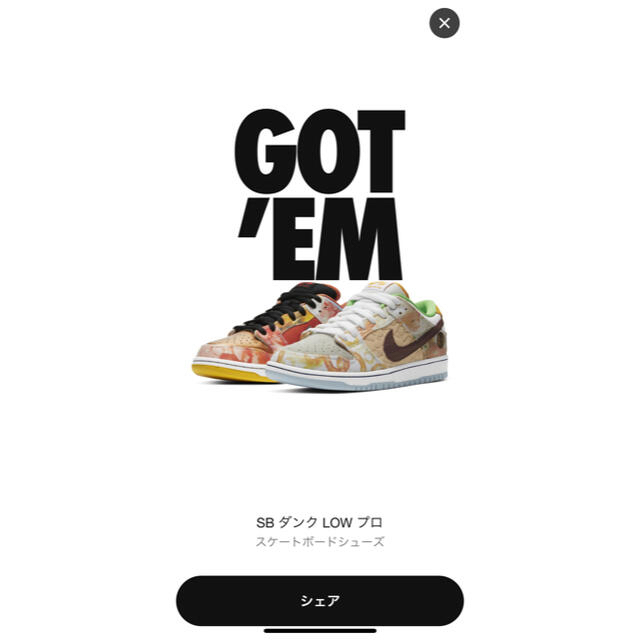Open the SB Dunk sneaker pair image
640x640 pixels.
[320, 336]
